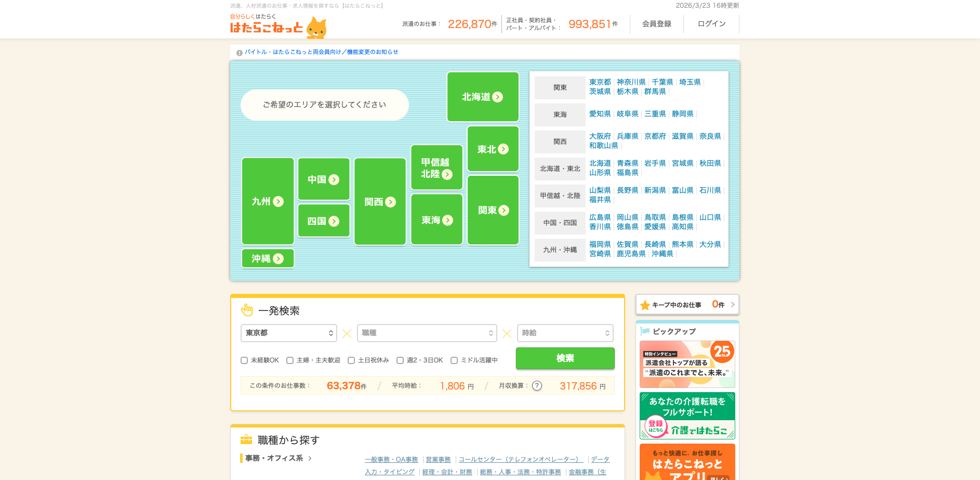The width and height of the screenshot is (980, 480).
Task: Click the arrow icon on 九州 tile
Action: coord(279,202)
